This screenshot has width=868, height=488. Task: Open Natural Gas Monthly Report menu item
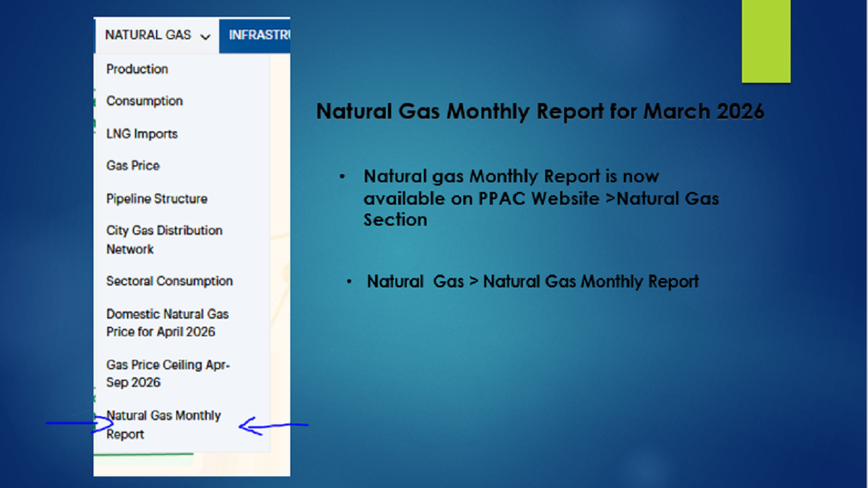(163, 424)
